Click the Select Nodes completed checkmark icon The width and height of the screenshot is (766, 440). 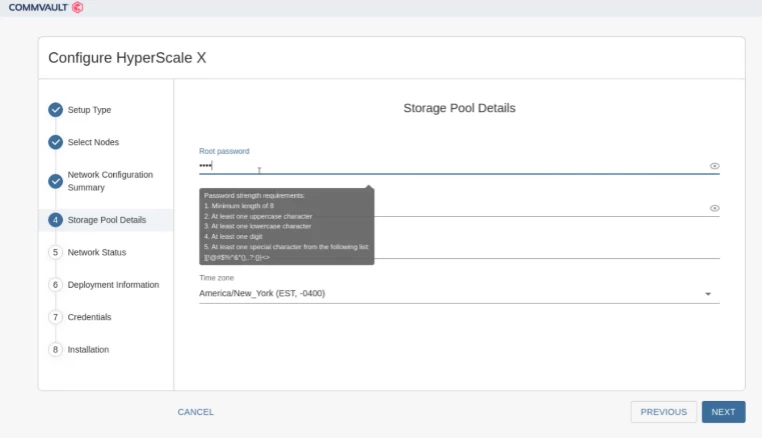[56, 142]
